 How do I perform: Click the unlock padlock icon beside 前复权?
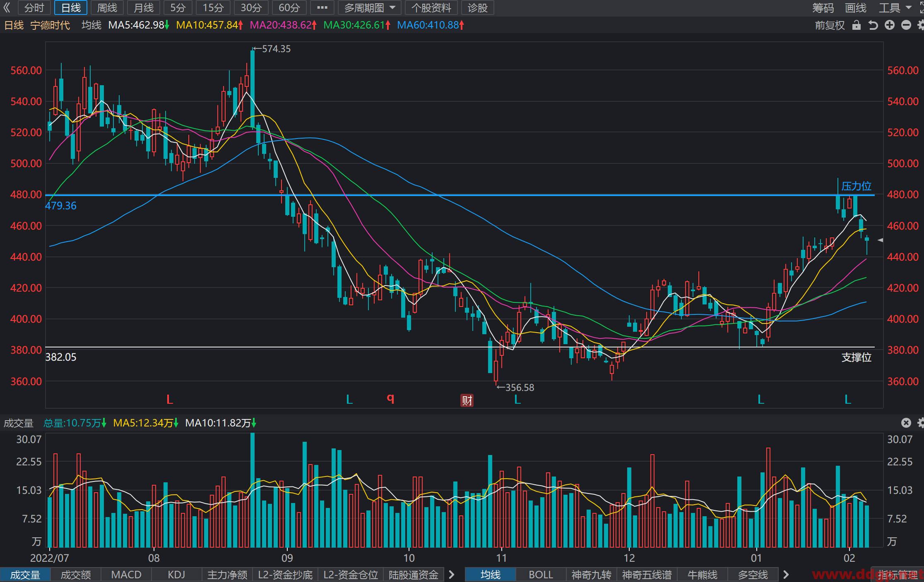(857, 25)
